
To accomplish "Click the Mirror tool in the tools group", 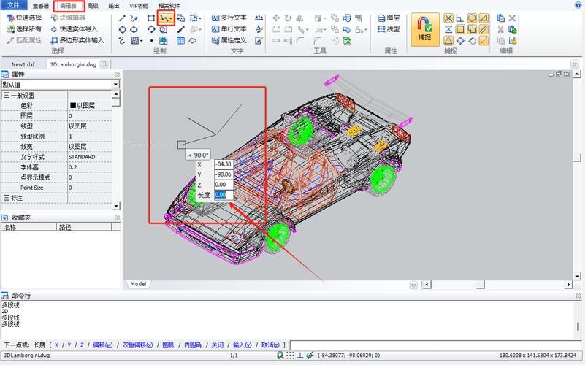I will pos(299,18).
